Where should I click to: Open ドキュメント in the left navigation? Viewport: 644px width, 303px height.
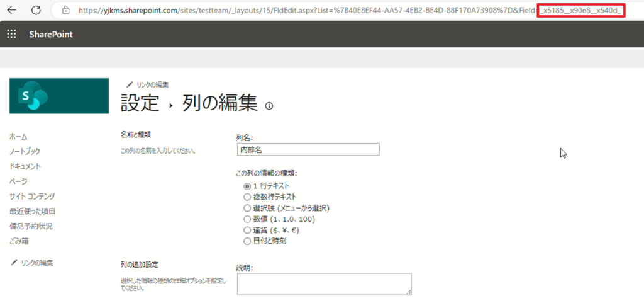[x=25, y=166]
